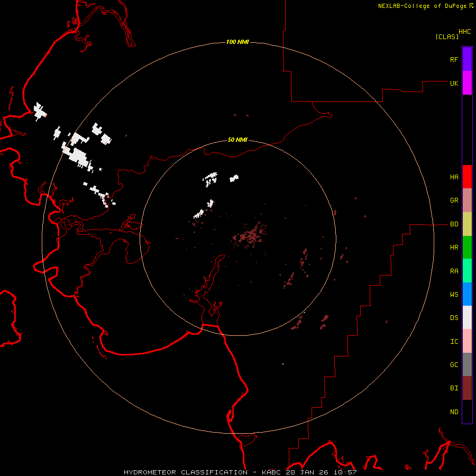Click the WS legend label

click(x=454, y=294)
